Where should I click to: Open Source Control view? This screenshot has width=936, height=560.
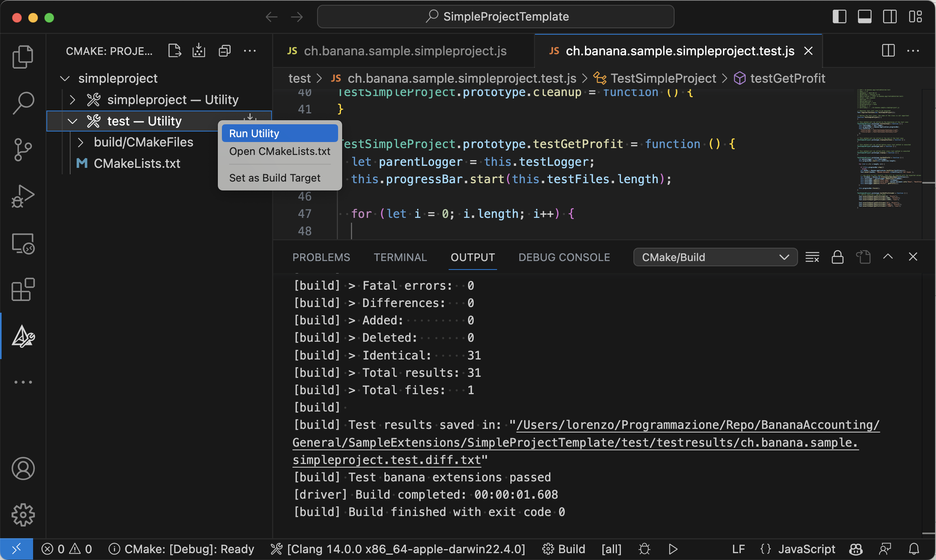[23, 150]
